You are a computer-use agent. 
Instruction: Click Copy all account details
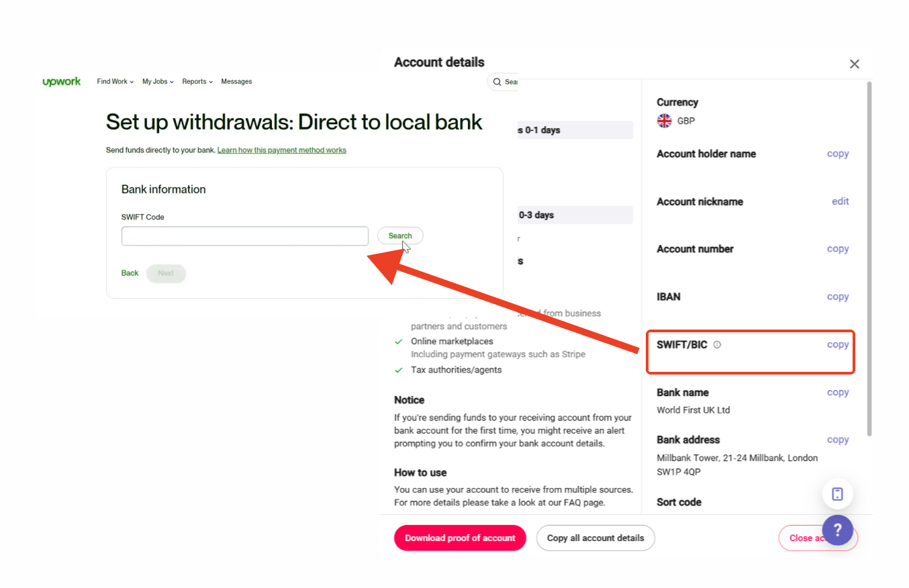click(x=595, y=538)
